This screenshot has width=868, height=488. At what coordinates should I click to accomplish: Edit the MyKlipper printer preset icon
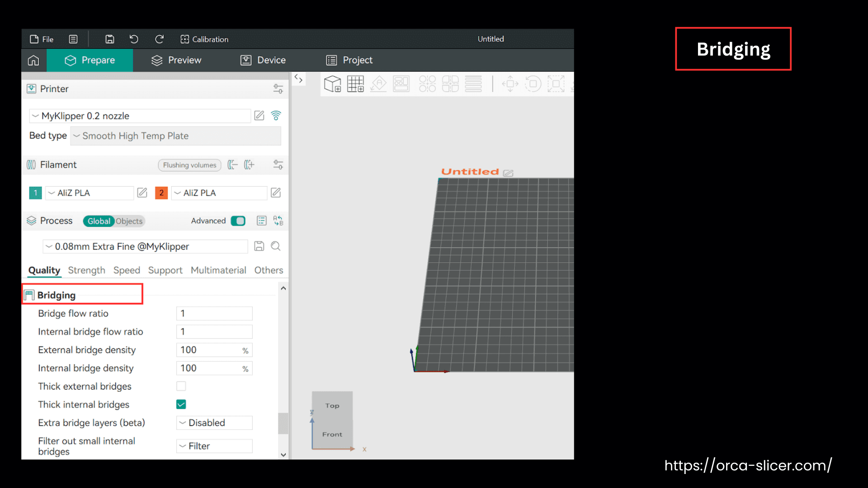click(259, 116)
